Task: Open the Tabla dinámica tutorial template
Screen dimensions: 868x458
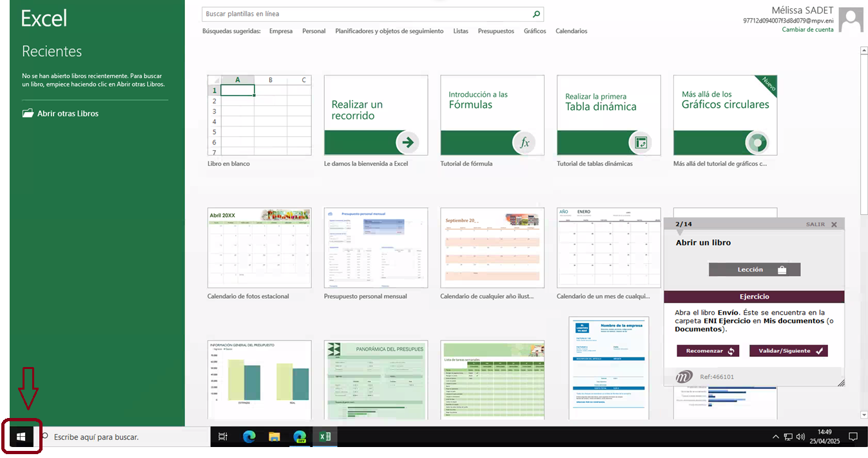Action: (x=609, y=115)
